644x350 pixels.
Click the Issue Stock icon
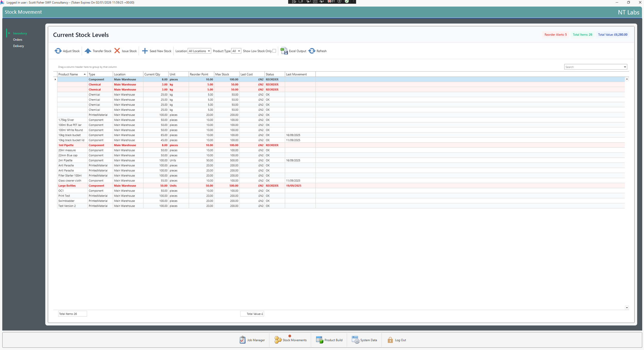coord(117,51)
